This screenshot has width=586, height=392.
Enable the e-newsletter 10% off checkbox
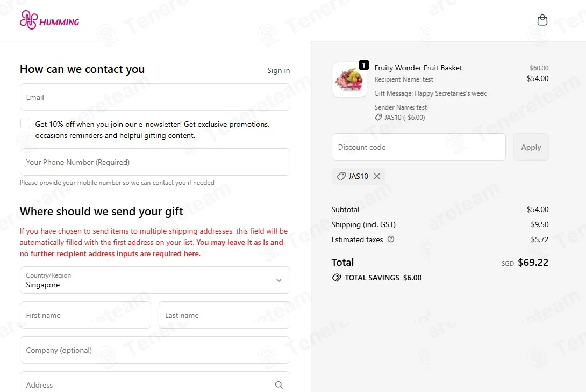(25, 124)
